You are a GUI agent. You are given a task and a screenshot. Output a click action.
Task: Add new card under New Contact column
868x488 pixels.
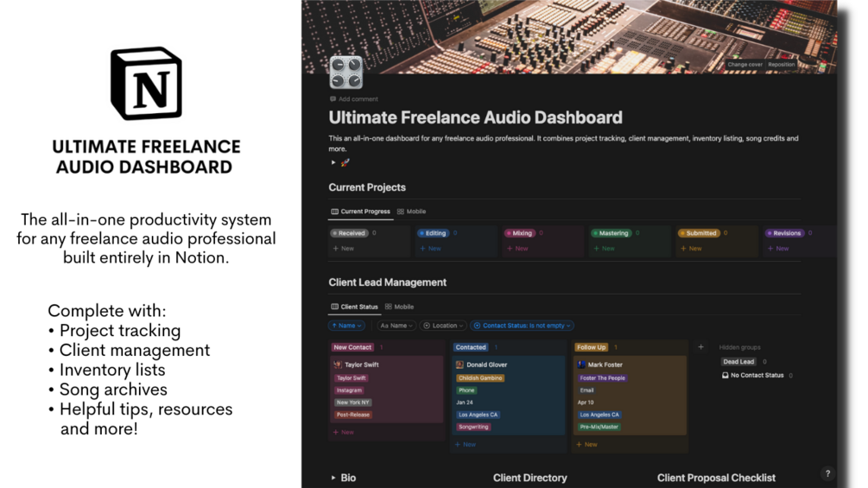[x=343, y=432]
